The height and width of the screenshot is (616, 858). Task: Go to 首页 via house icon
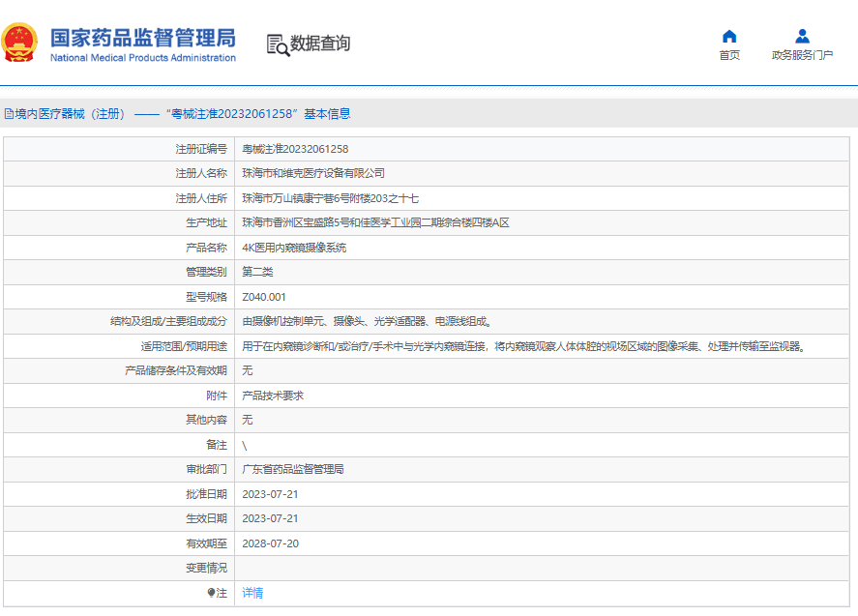pos(728,36)
